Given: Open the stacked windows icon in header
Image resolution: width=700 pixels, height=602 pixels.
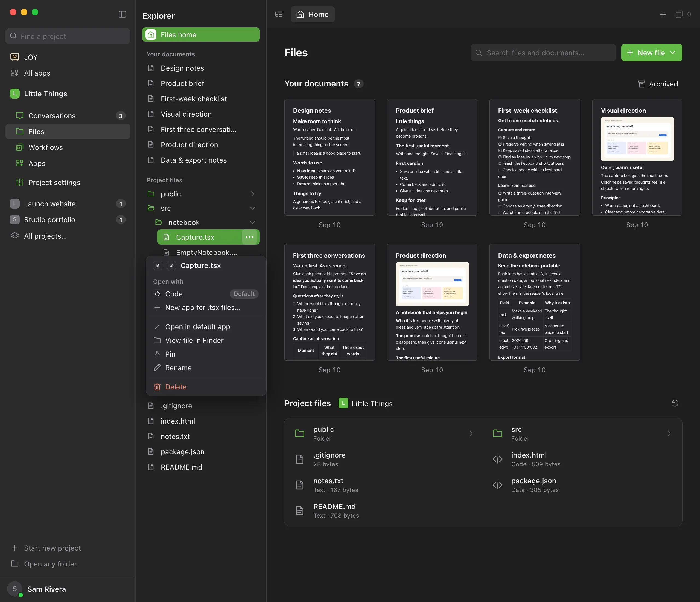Looking at the screenshot, I should tap(679, 14).
